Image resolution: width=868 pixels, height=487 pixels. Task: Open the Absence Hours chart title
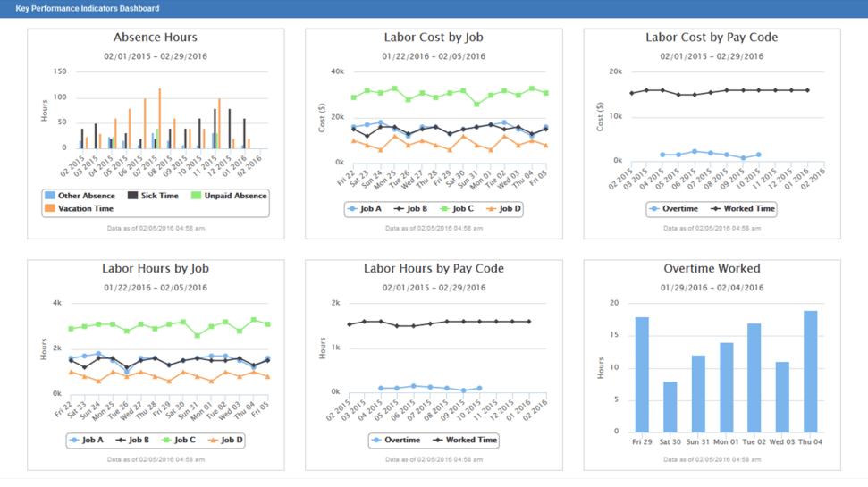156,38
